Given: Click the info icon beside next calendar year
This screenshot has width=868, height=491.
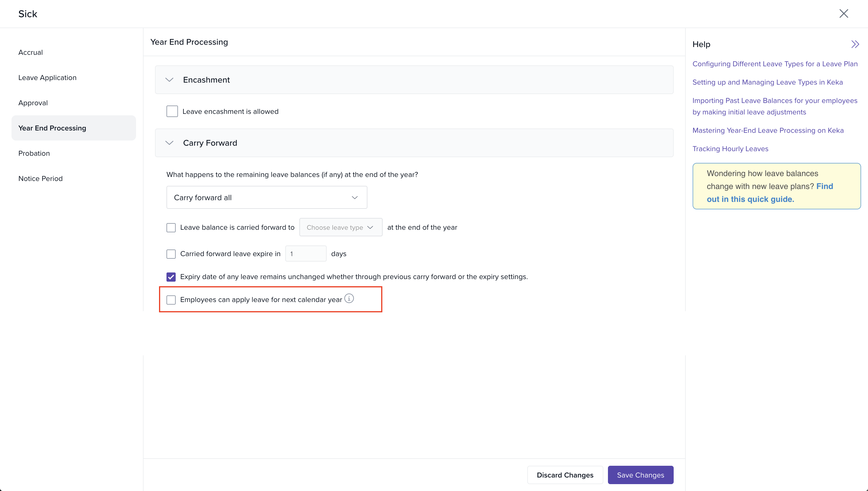Looking at the screenshot, I should (x=349, y=299).
